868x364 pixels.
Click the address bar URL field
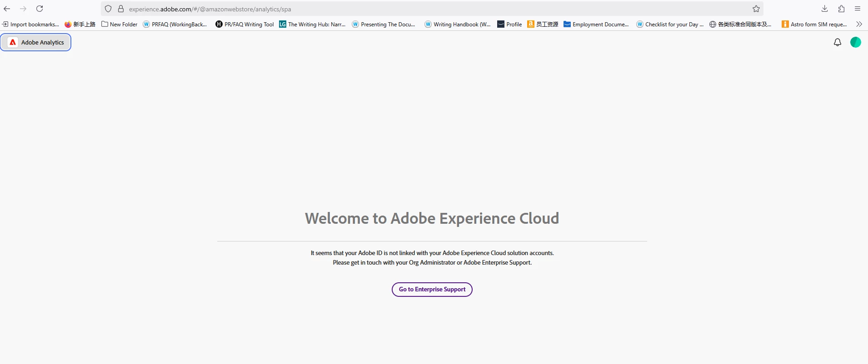432,9
